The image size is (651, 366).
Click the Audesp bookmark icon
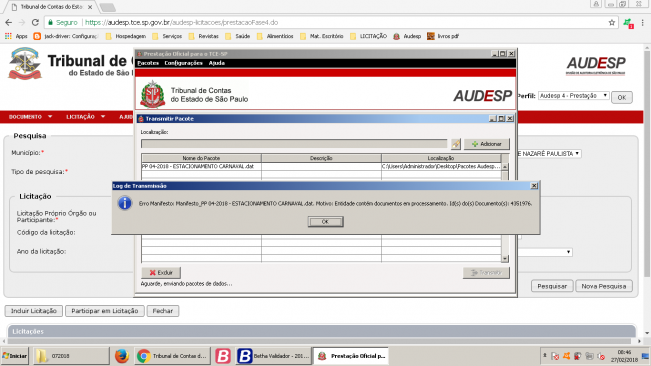click(396, 36)
